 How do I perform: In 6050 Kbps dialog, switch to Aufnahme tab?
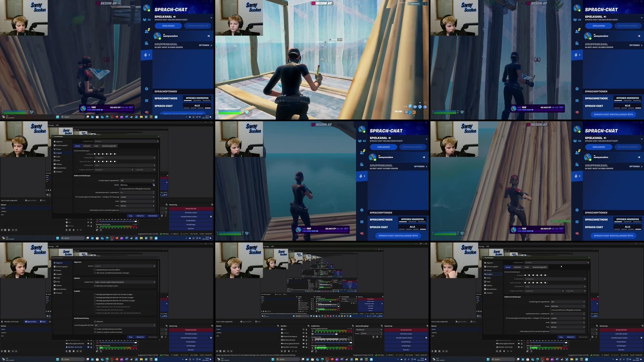click(x=87, y=146)
